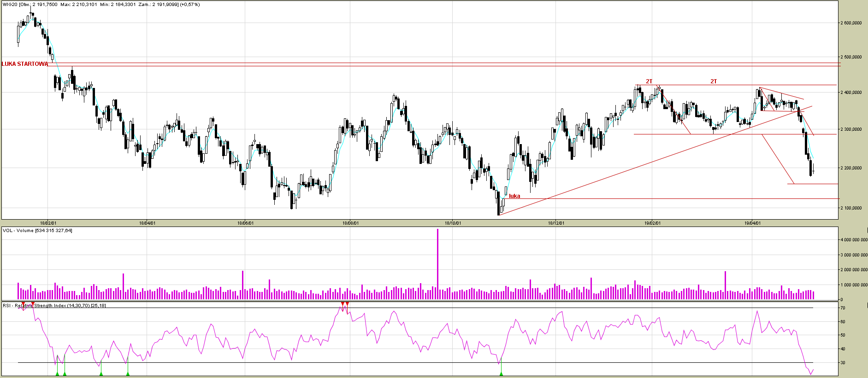Click the green RSI marker closest to 18/04/01 gridline
The width and height of the screenshot is (868, 378).
pos(128,373)
